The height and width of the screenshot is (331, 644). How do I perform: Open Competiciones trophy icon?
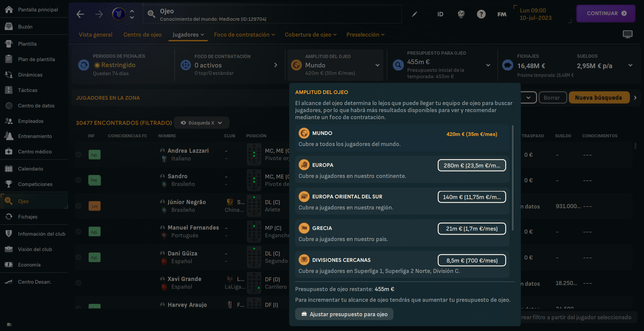click(x=9, y=184)
